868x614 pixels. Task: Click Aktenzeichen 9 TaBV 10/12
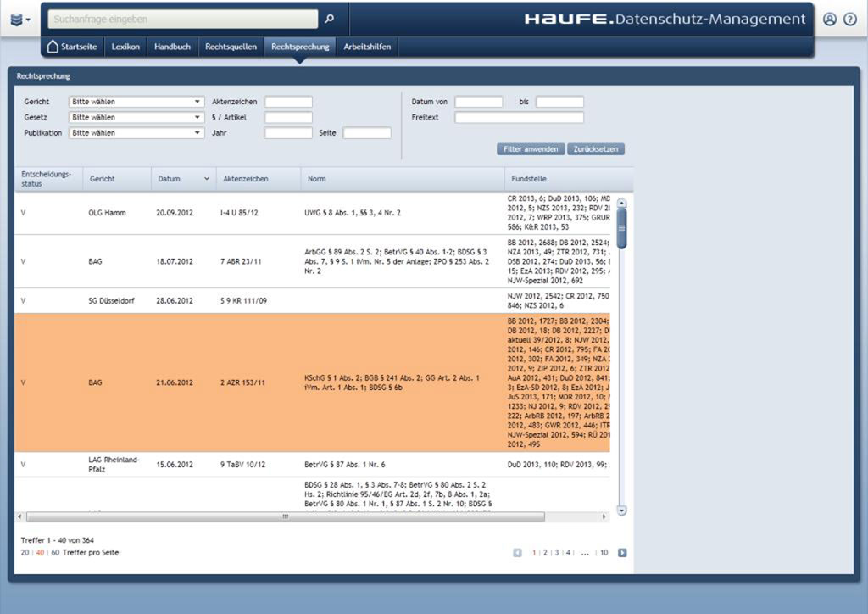(242, 465)
